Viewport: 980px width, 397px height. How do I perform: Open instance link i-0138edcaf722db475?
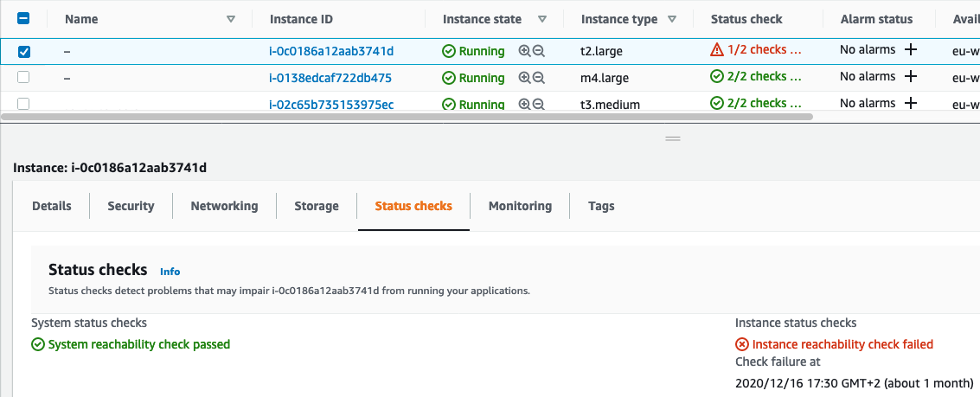330,78
